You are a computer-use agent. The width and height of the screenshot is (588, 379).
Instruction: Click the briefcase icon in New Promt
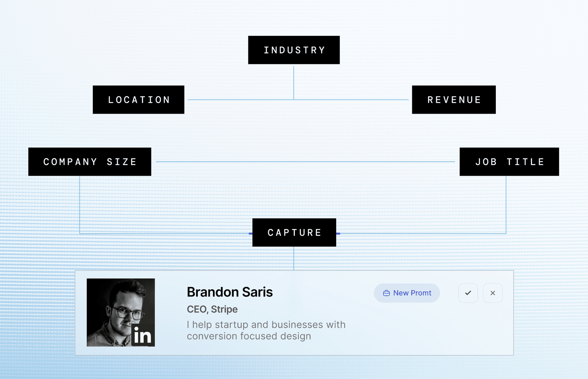pos(386,293)
